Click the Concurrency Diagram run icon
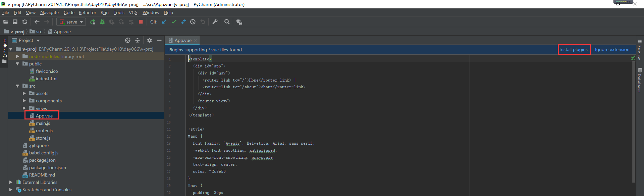Viewport: 644px width, 196px height. point(131,22)
